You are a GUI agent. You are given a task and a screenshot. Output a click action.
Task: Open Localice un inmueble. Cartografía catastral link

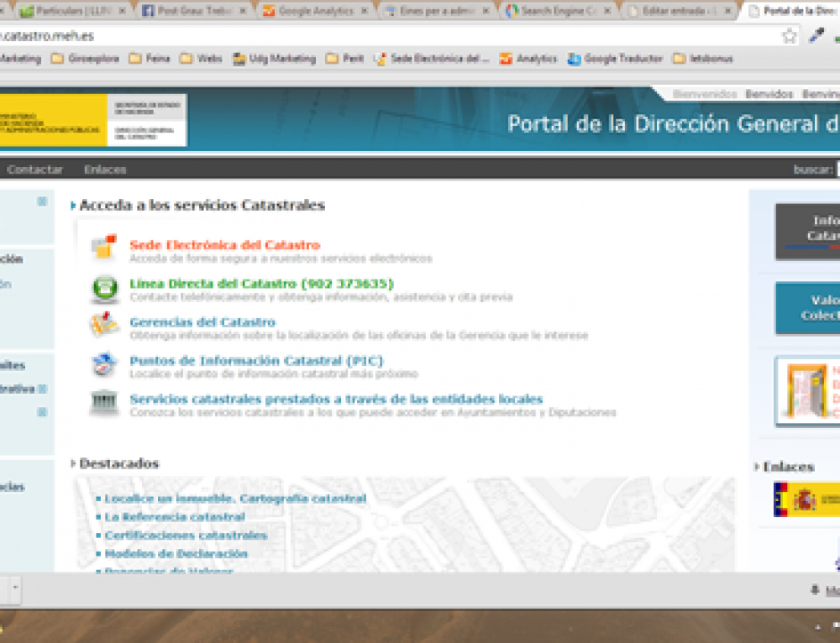coord(235,499)
